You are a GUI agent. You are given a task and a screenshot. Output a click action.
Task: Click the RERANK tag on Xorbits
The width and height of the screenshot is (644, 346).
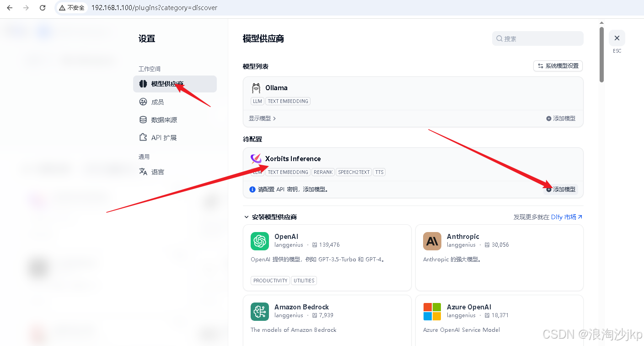(323, 172)
